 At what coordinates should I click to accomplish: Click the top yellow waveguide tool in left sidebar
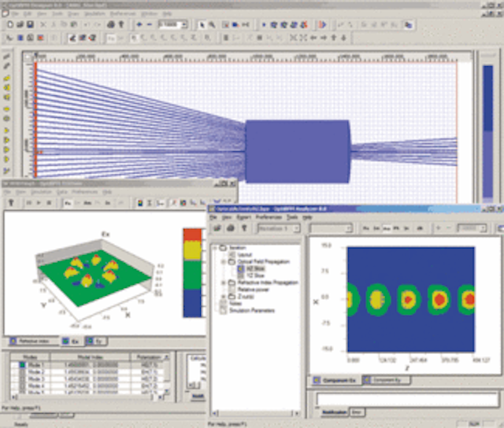click(7, 78)
